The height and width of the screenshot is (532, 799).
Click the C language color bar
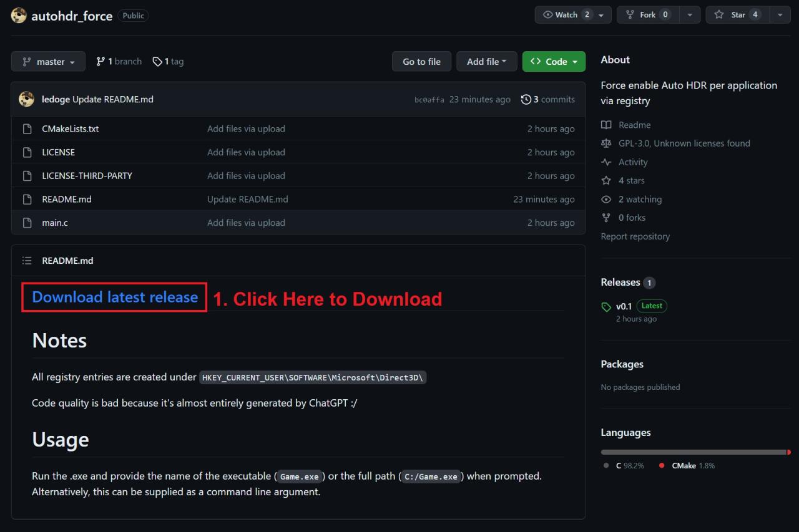(x=693, y=452)
